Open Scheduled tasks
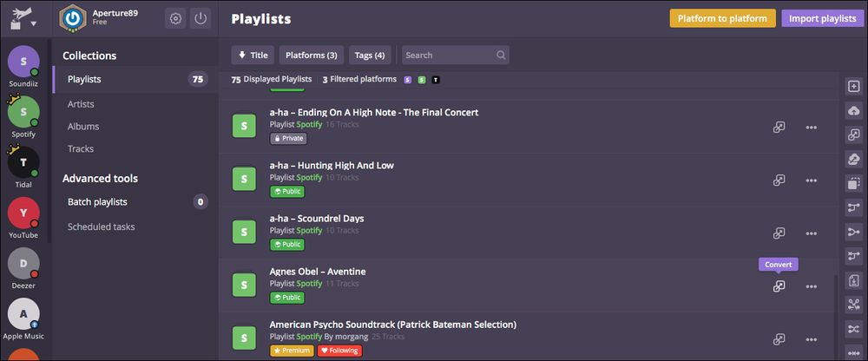The height and width of the screenshot is (361, 868). tap(101, 226)
